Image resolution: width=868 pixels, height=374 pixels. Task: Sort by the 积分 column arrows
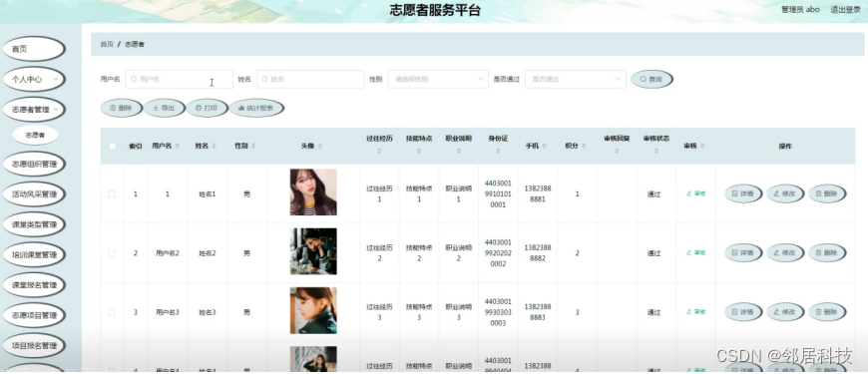tap(584, 146)
